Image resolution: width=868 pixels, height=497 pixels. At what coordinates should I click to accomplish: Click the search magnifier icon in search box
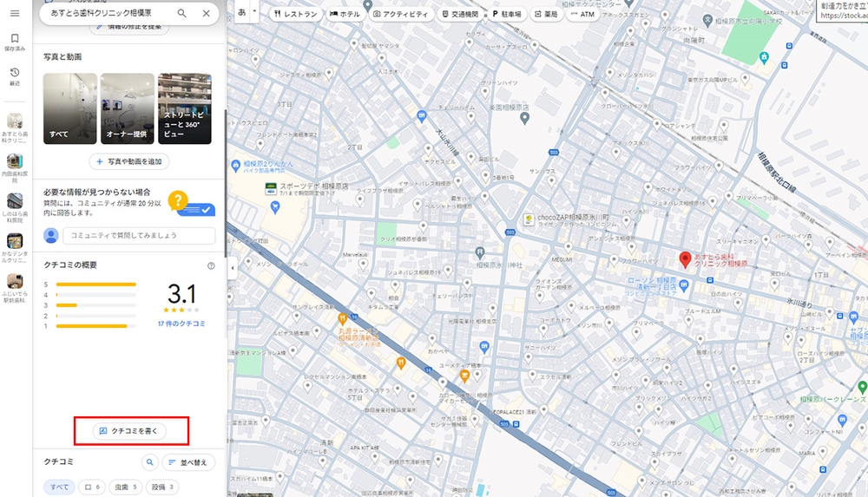tap(181, 14)
